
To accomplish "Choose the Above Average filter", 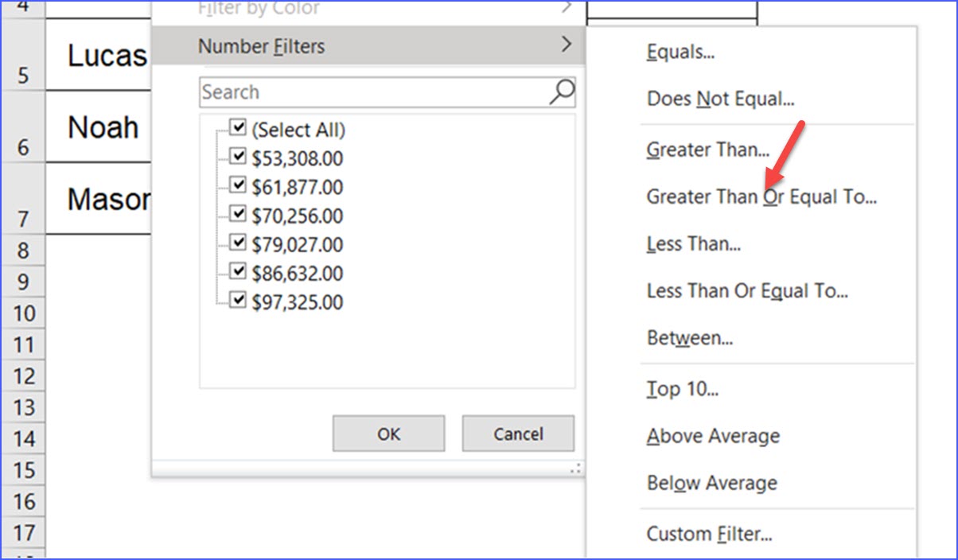I will pos(712,435).
